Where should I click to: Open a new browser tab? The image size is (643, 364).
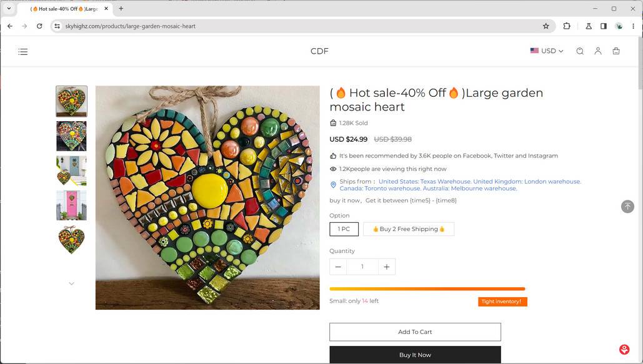[x=121, y=9]
